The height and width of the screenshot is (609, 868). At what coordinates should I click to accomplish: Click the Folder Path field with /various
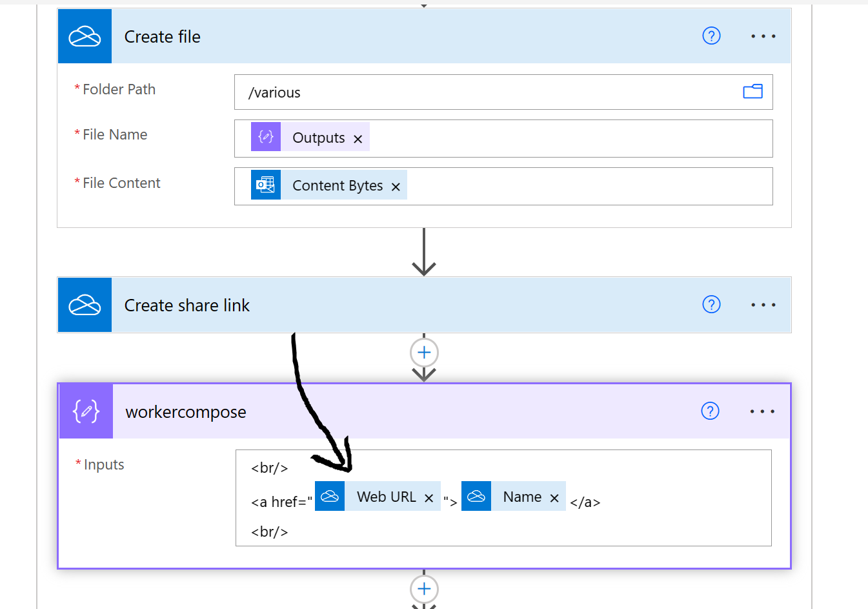click(x=503, y=92)
